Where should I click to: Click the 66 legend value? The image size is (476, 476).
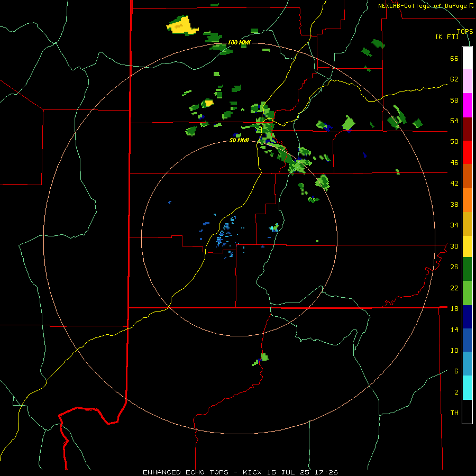[x=454, y=58]
